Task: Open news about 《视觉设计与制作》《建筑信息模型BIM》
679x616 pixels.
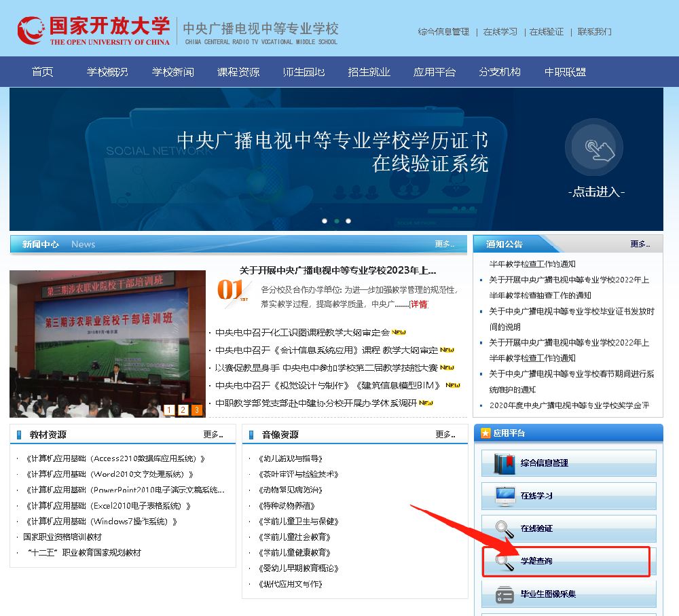Action: click(328, 386)
